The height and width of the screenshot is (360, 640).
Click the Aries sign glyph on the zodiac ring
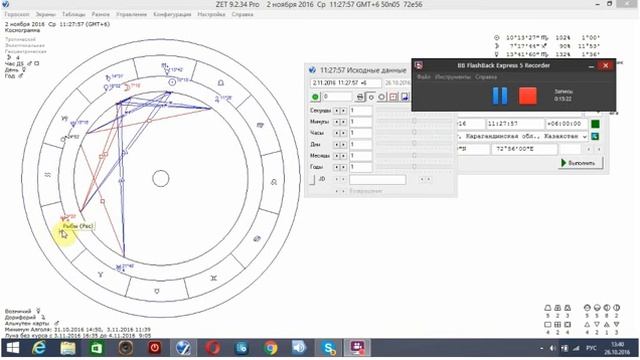coord(100,275)
